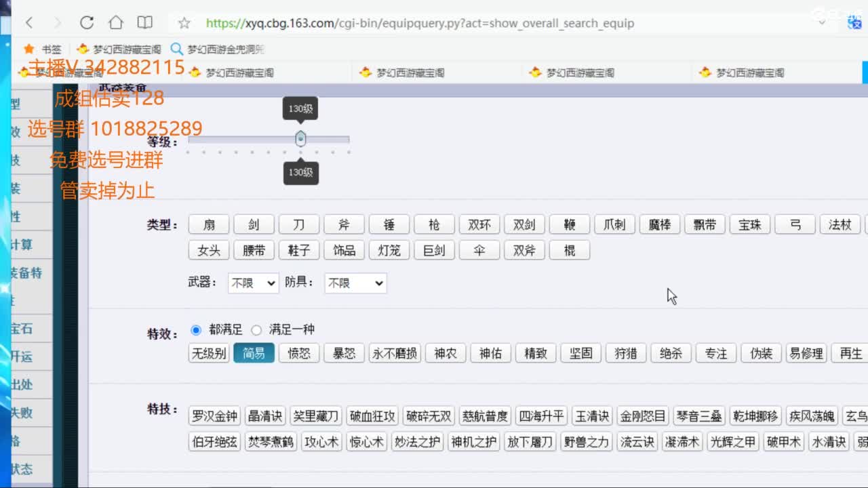The width and height of the screenshot is (868, 488).
Task: Choose the 笑里藏刀 special skill
Action: point(315,415)
